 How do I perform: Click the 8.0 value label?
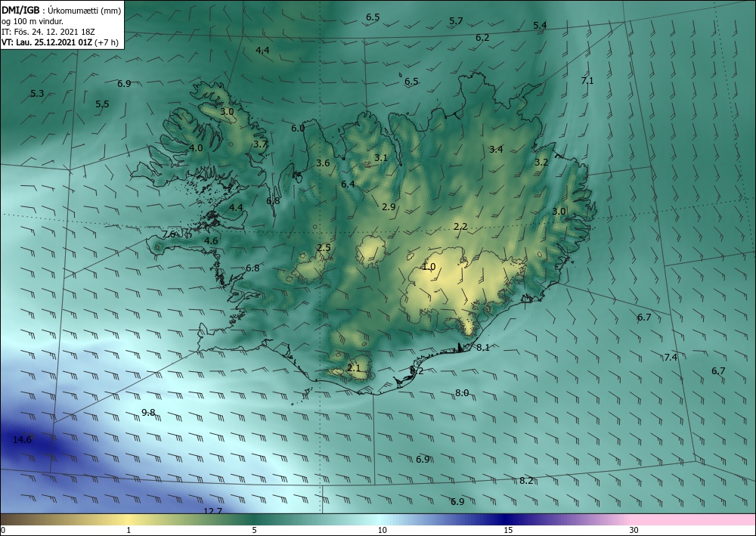pos(462,393)
